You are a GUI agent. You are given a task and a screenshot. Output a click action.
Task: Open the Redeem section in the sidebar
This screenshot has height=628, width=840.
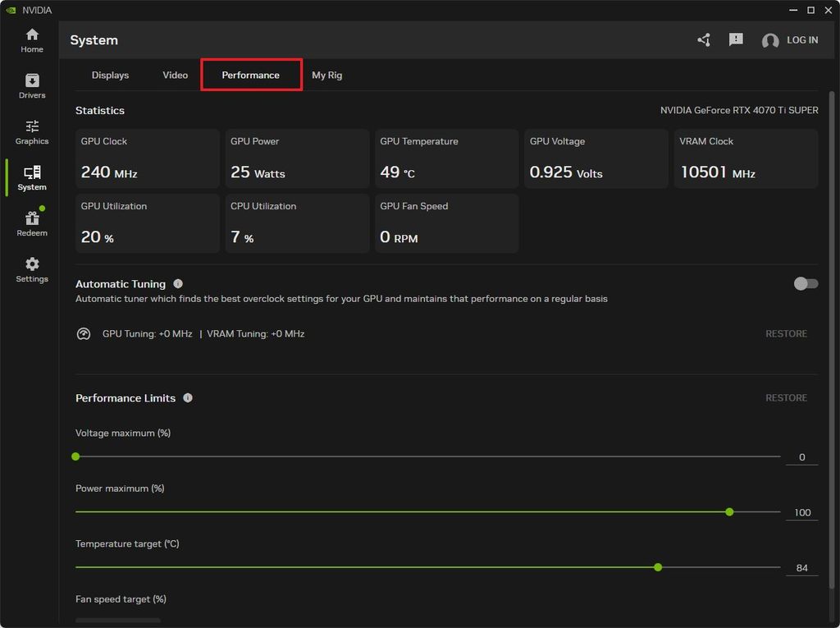pos(31,223)
